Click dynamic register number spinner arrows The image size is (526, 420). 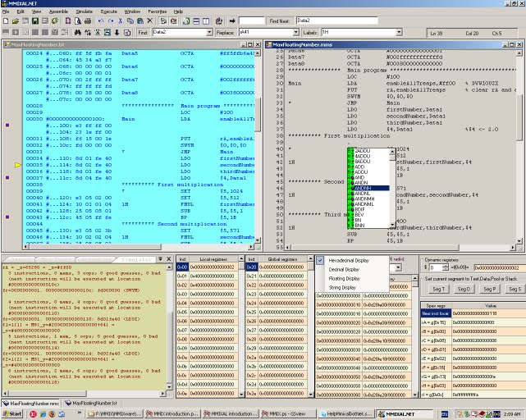tap(445, 267)
